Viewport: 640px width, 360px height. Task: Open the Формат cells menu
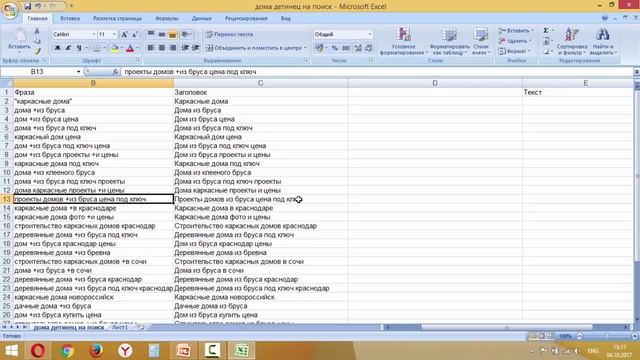click(514, 51)
